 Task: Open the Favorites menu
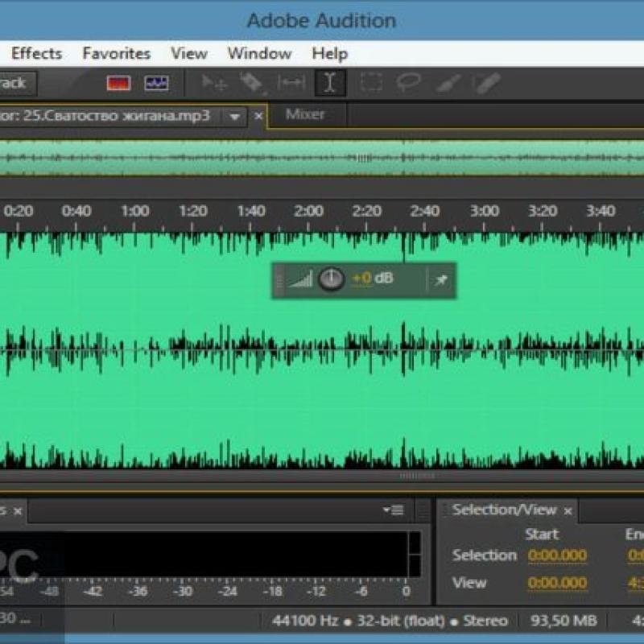pos(117,54)
